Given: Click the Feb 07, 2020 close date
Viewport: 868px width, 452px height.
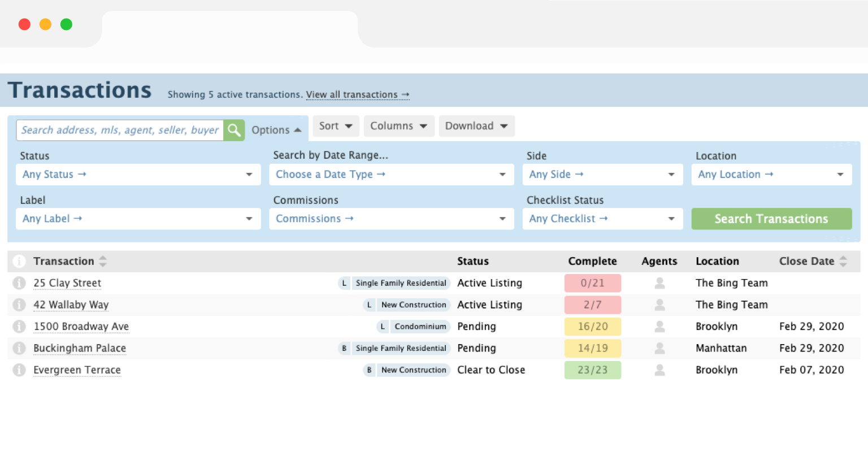Looking at the screenshot, I should (811, 370).
